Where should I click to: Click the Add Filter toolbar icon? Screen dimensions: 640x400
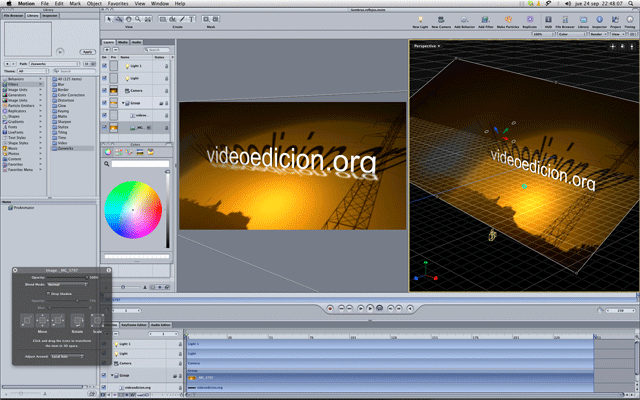point(487,20)
